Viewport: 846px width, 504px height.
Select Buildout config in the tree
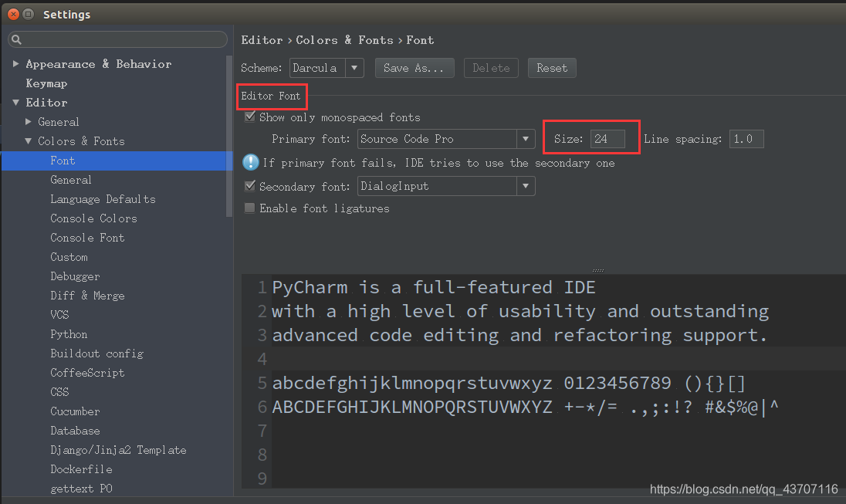tap(96, 353)
